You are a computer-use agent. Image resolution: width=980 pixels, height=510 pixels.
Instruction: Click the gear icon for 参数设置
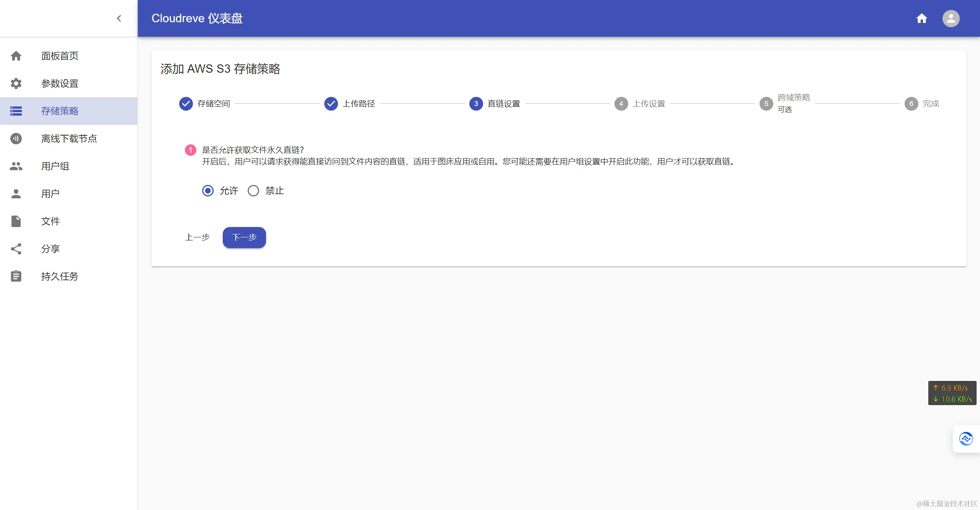coord(16,83)
